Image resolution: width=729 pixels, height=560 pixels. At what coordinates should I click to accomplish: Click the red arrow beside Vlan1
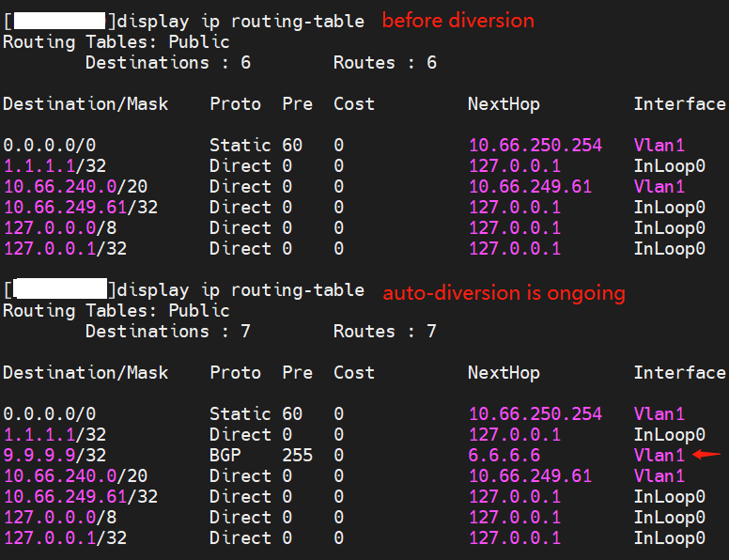[706, 455]
